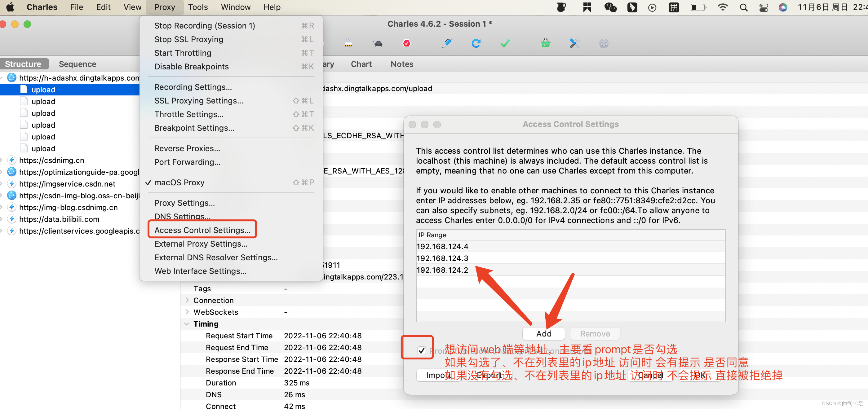Collapse the Timing section
This screenshot has width=868, height=409.
click(187, 324)
